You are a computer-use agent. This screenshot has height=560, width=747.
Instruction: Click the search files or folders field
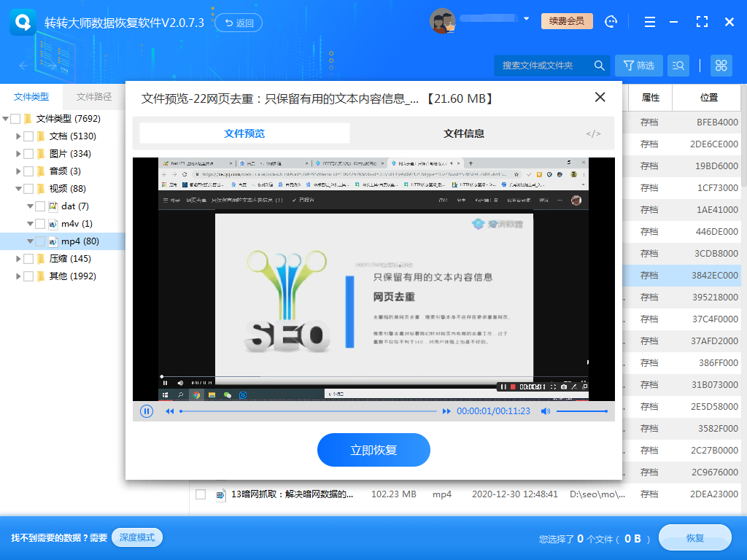[544, 65]
